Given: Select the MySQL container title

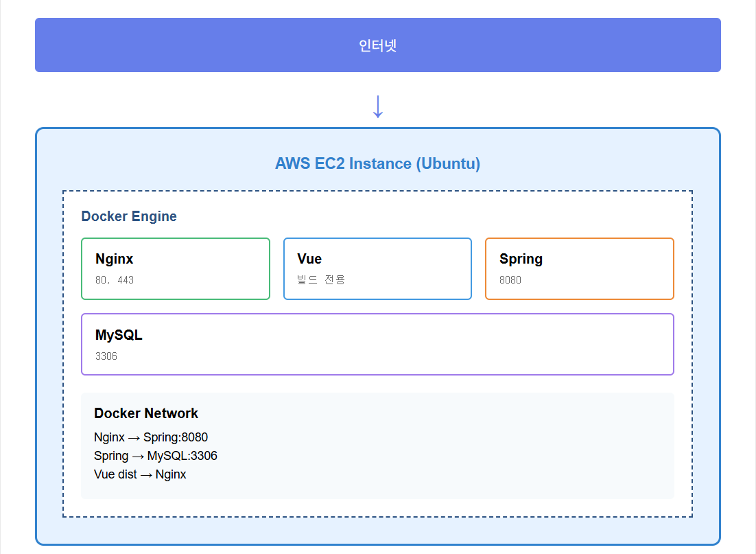Looking at the screenshot, I should coord(119,335).
